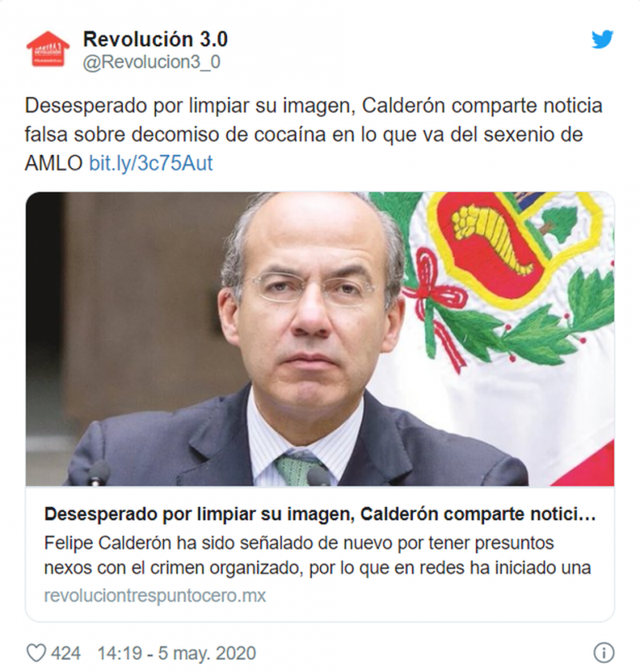Click the second line of the card summary

(318, 568)
